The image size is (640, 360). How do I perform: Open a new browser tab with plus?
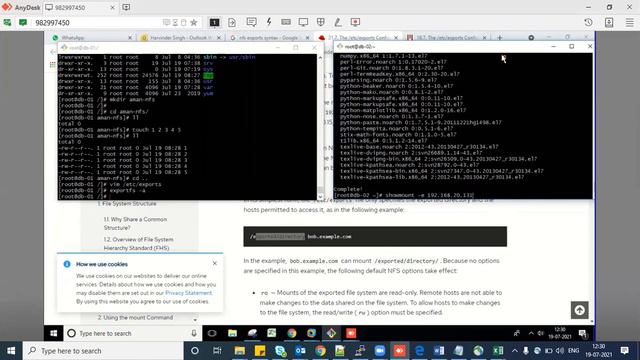[x=500, y=38]
